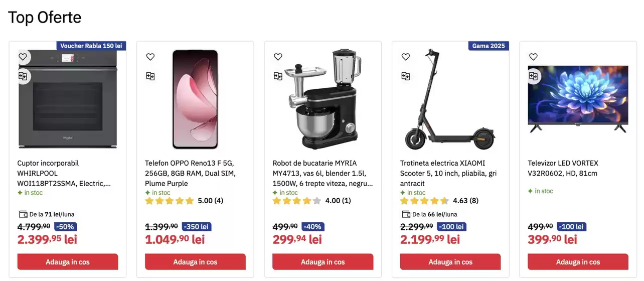
Task: Favorite the XIAOMI Scooter 5
Action: pyautogui.click(x=406, y=57)
